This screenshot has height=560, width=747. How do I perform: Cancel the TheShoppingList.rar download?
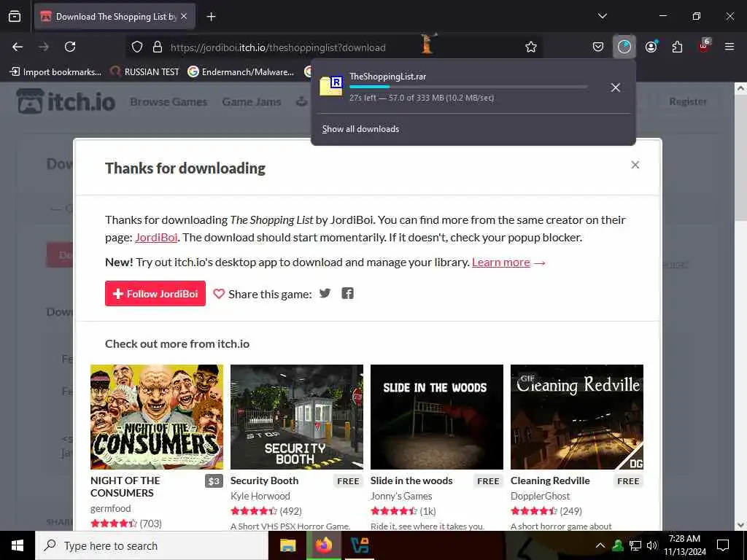click(616, 87)
